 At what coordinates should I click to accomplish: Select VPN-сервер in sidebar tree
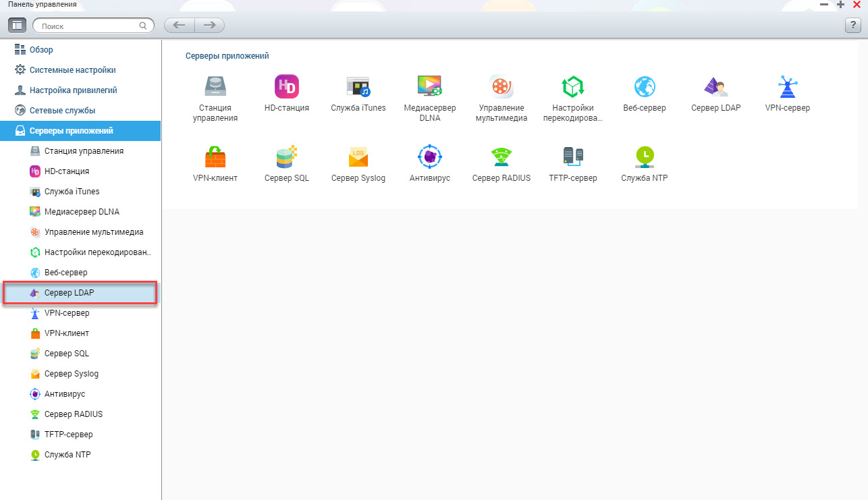81,313
